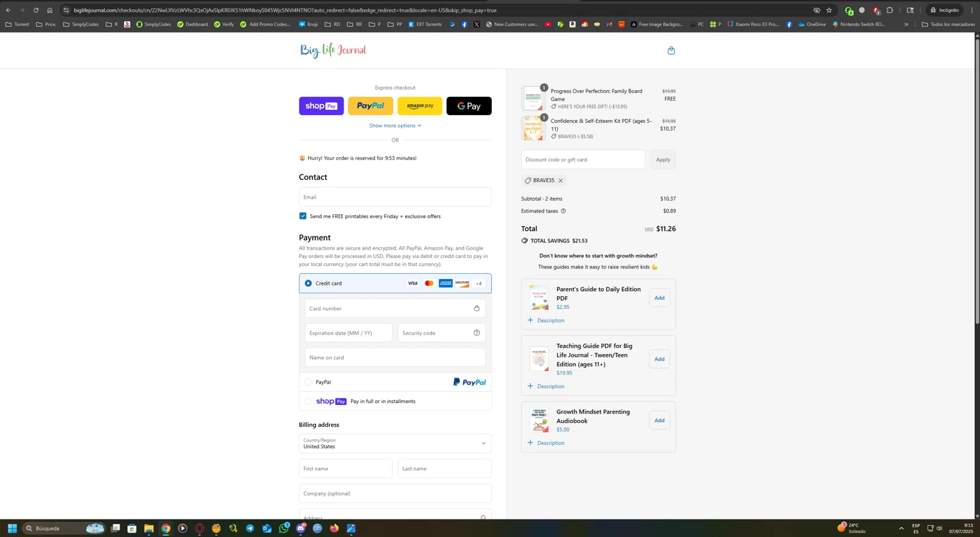
Task: Click Confidence & Self-Esteem Kit thumbnail
Action: coord(533,128)
